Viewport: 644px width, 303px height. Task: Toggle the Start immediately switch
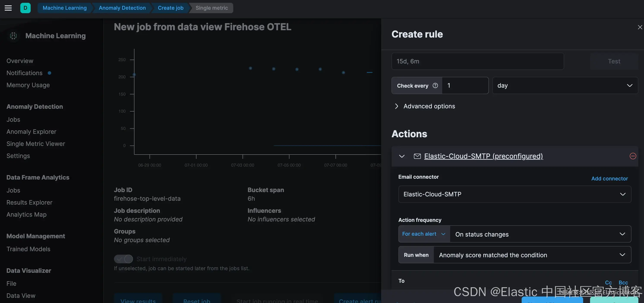coord(123,259)
